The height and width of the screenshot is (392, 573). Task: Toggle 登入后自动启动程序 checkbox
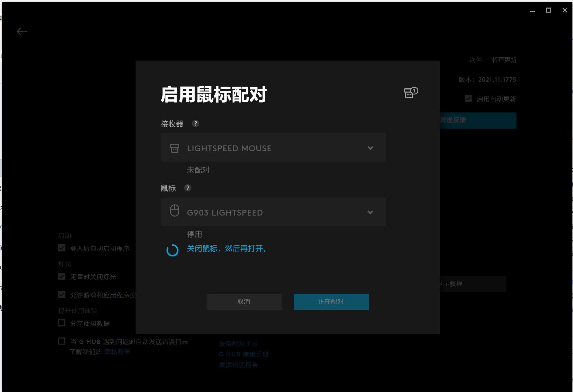tap(62, 248)
